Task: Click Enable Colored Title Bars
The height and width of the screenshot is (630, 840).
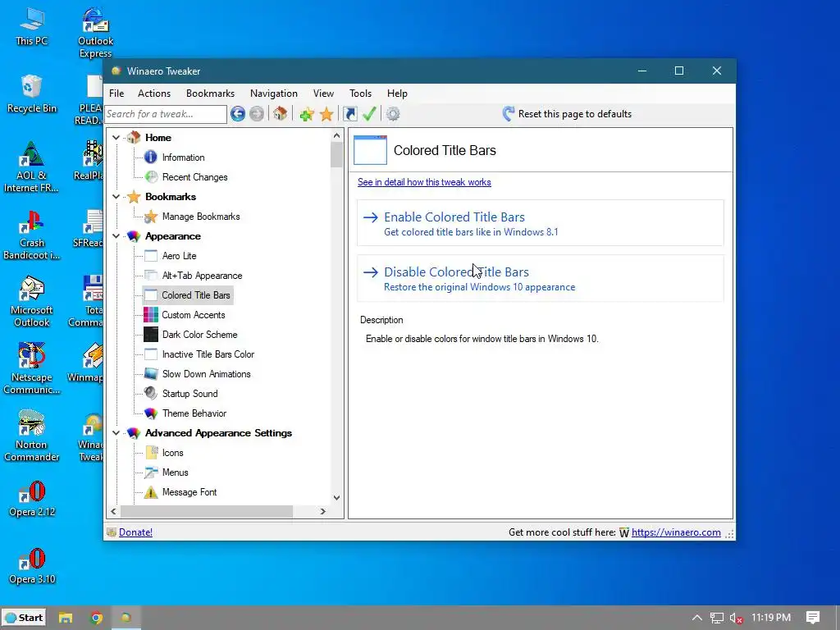Action: pos(540,223)
